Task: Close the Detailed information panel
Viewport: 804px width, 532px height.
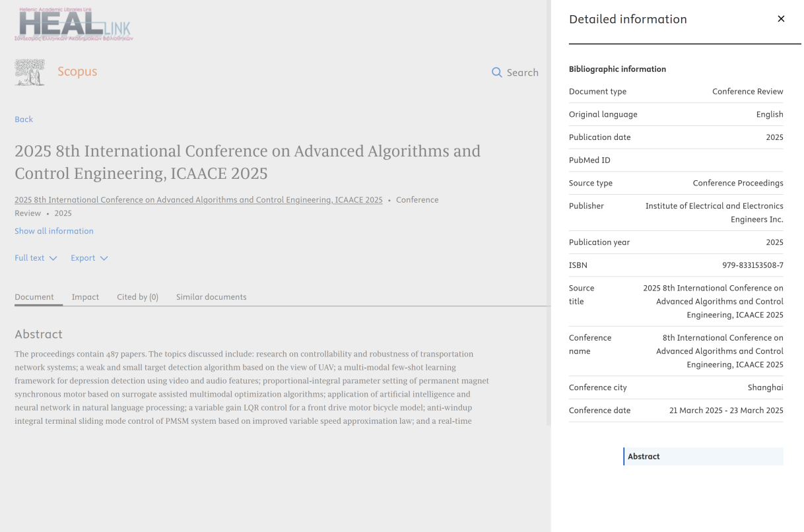Action: pyautogui.click(x=781, y=19)
